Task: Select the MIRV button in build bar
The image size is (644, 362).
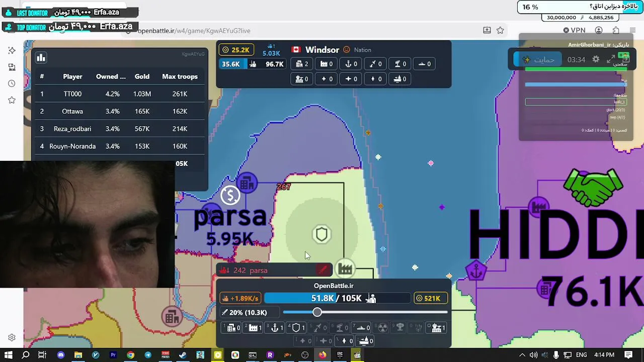Action: coord(418,328)
